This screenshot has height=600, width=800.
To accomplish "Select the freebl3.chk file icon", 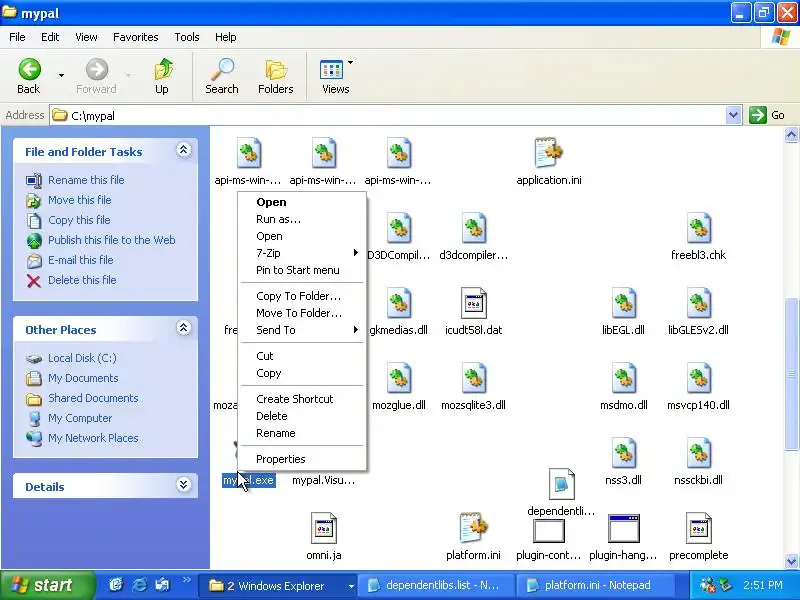I will (698, 228).
